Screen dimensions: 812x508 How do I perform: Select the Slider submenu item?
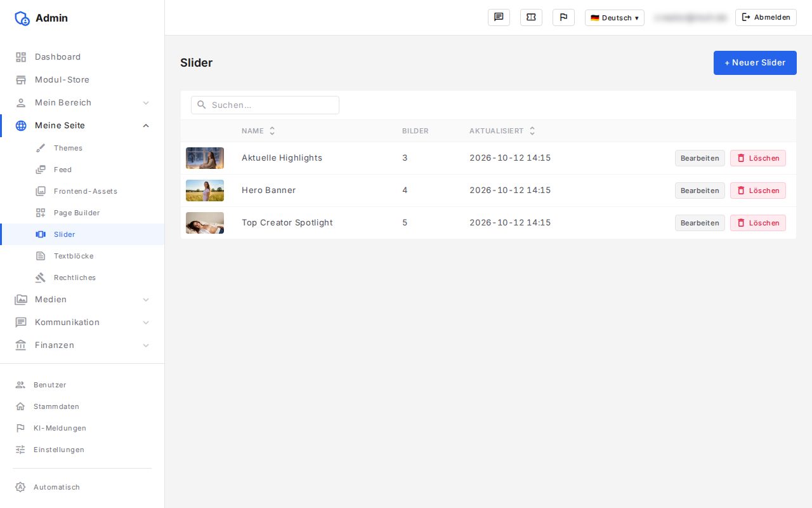(82, 234)
